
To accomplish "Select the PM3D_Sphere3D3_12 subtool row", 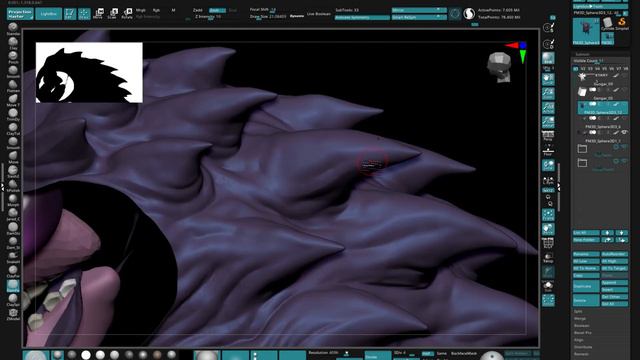I will 603,108.
